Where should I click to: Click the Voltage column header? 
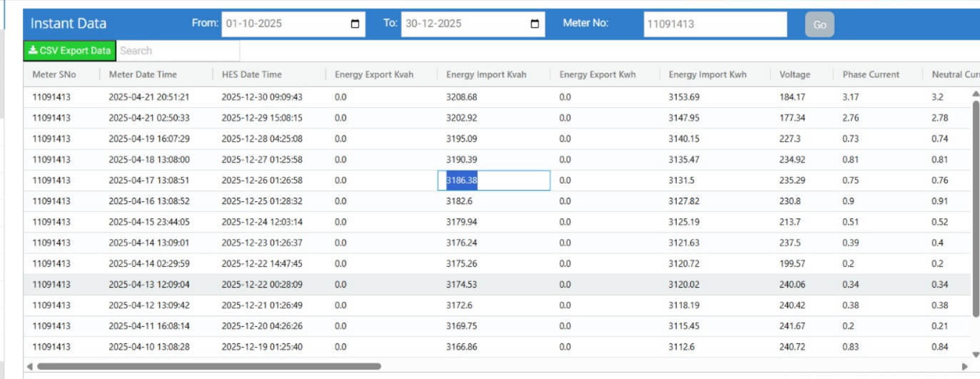pos(794,74)
